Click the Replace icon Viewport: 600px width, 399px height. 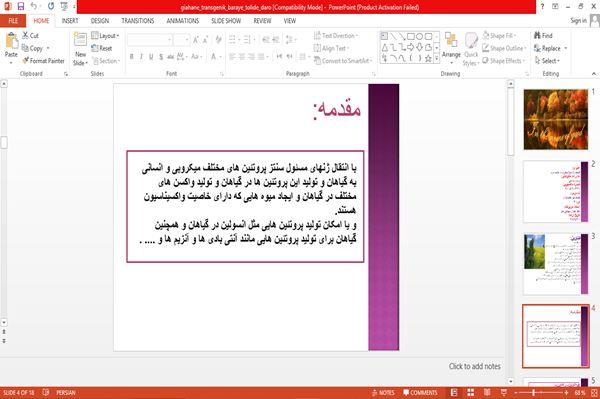[537, 48]
